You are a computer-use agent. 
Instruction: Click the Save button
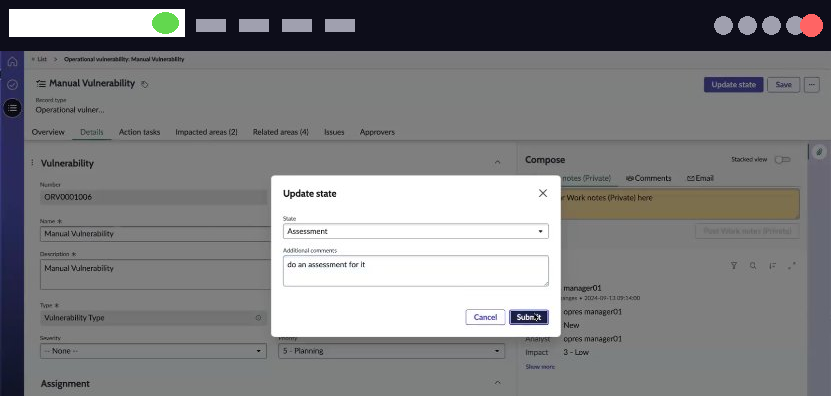point(783,85)
